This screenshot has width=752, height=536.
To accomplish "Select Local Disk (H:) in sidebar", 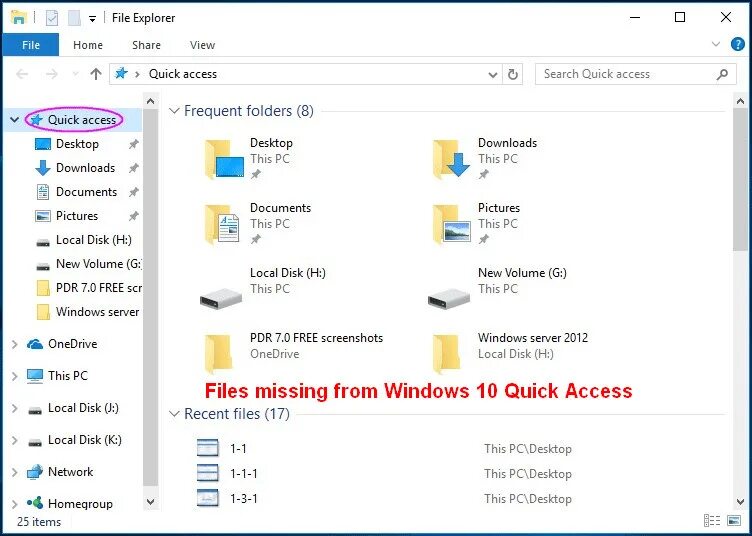I will coord(94,240).
